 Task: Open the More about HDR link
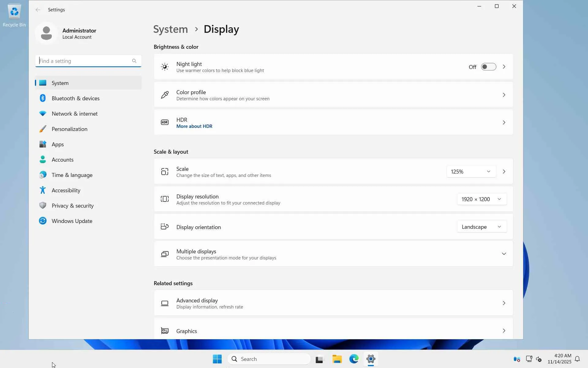click(194, 126)
